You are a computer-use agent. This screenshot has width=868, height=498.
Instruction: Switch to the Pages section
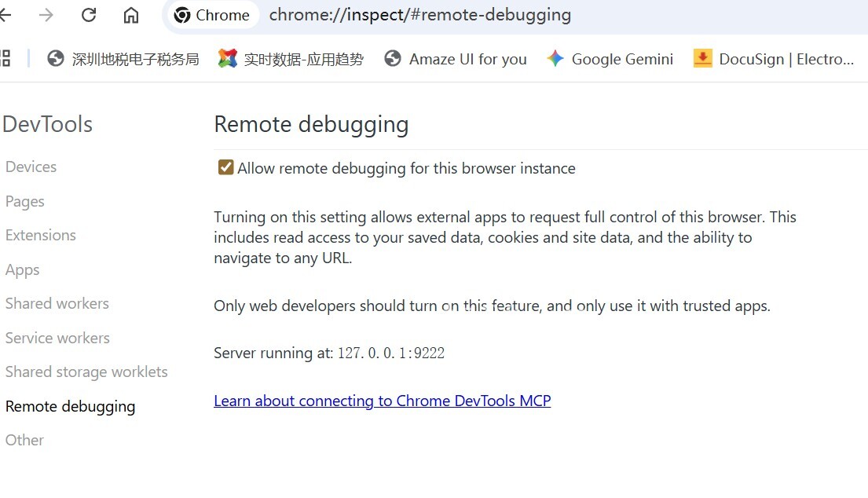(25, 201)
